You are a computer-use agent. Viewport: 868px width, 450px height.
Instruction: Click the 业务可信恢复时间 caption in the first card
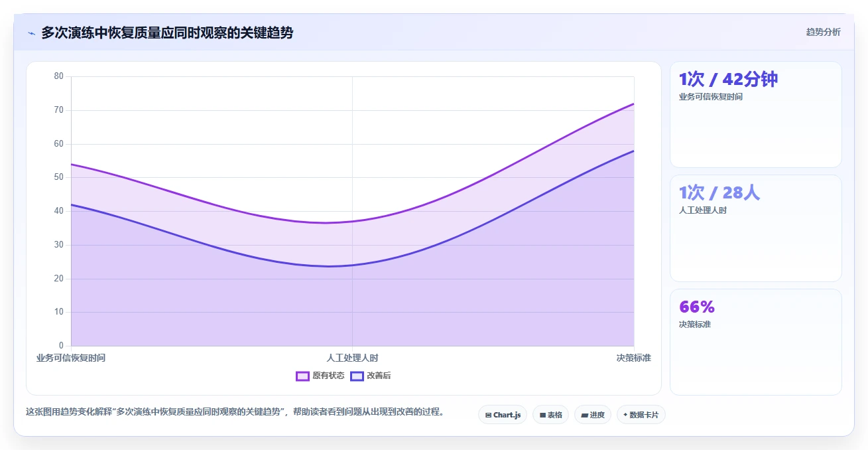(711, 97)
